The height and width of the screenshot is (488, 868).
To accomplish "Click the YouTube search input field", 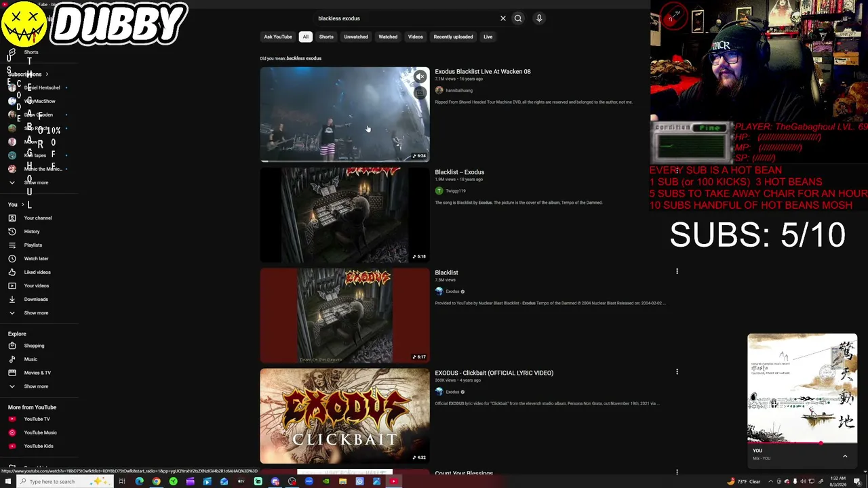I will coord(407,18).
